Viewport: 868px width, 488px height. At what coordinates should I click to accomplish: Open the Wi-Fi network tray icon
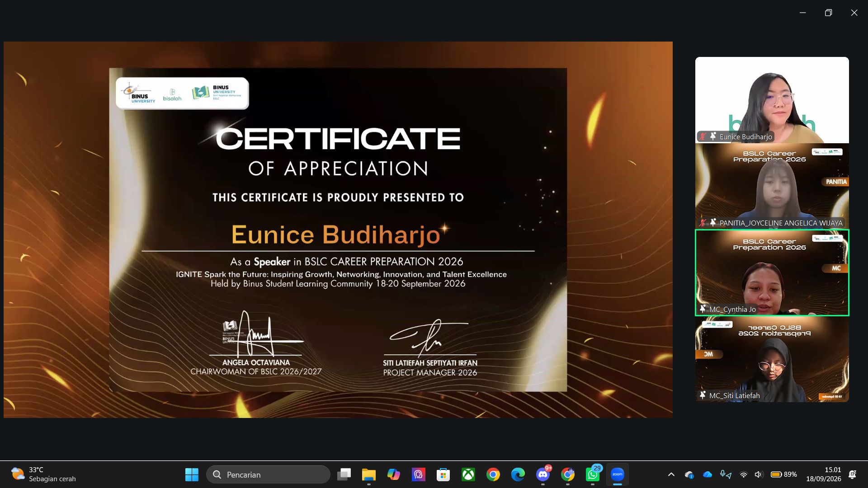pos(744,474)
